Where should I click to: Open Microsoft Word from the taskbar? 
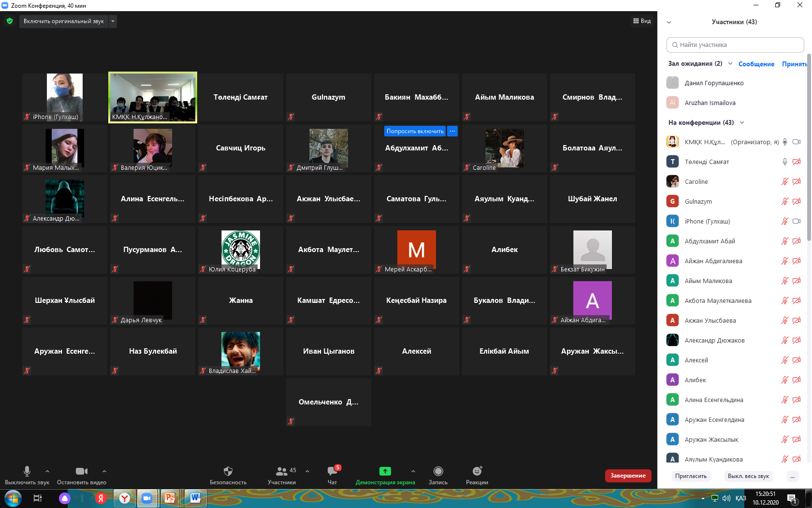pyautogui.click(x=195, y=498)
